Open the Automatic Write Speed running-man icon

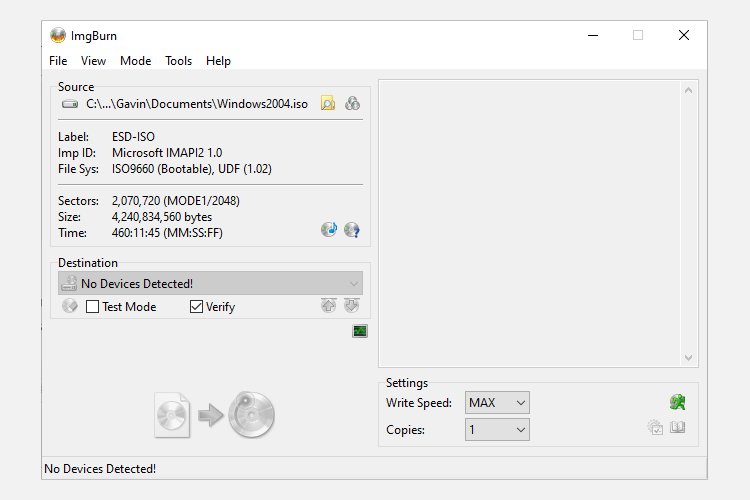click(x=677, y=402)
